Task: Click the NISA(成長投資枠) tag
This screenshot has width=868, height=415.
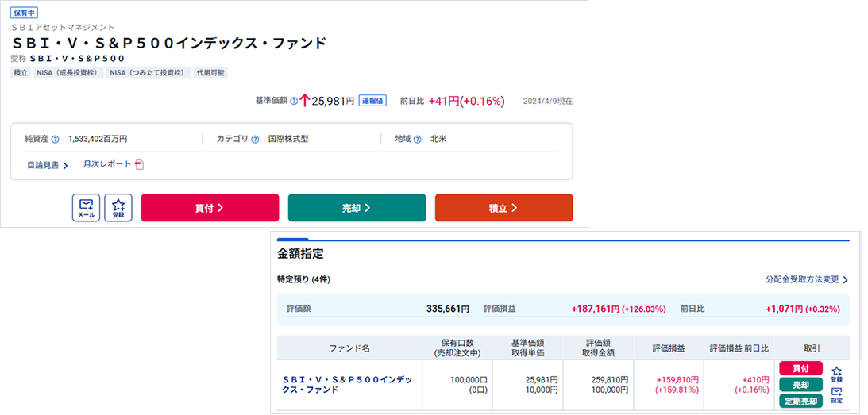Action: [68, 72]
